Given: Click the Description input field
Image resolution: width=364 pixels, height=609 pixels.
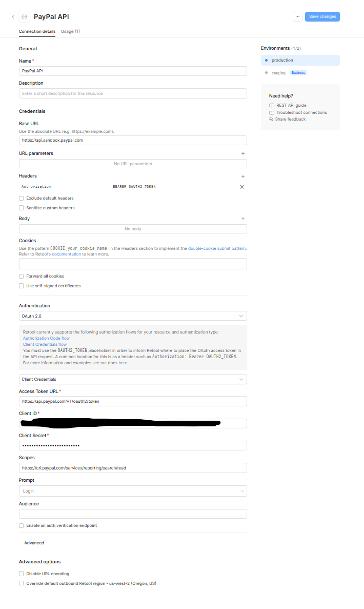Looking at the screenshot, I should (133, 93).
